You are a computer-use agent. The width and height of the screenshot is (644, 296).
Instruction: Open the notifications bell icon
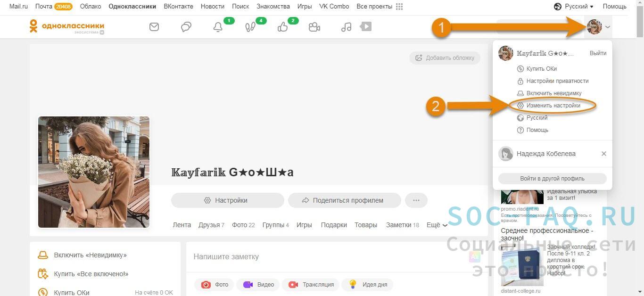tap(218, 27)
